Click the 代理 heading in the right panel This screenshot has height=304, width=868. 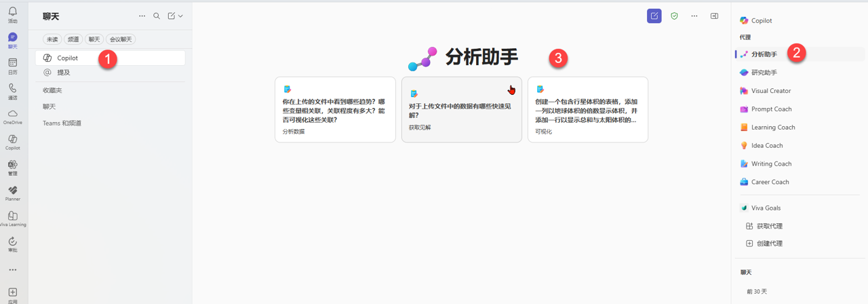[x=745, y=37]
